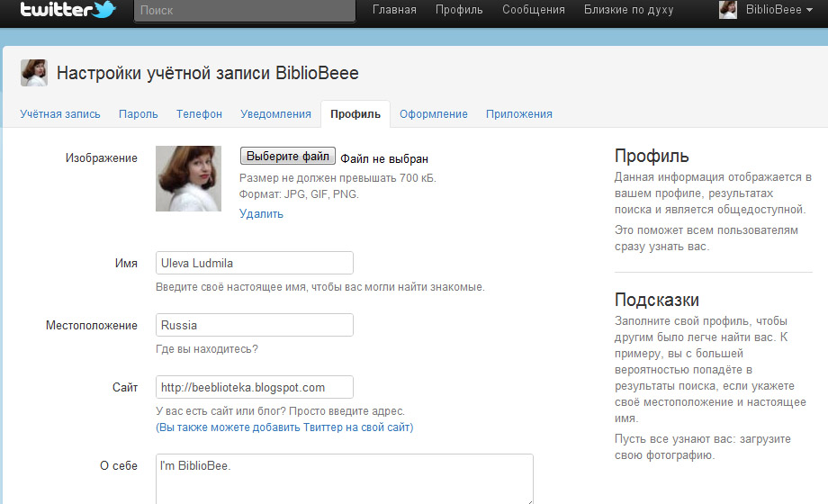The image size is (828, 504).
Task: Click the profile picture thumbnail under Изображение
Action: pos(188,178)
